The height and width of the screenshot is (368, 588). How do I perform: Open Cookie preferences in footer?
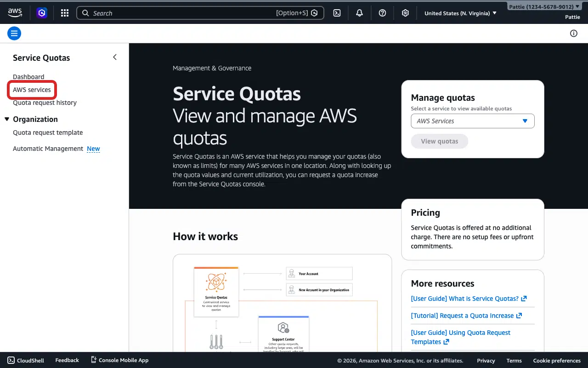[x=557, y=361]
